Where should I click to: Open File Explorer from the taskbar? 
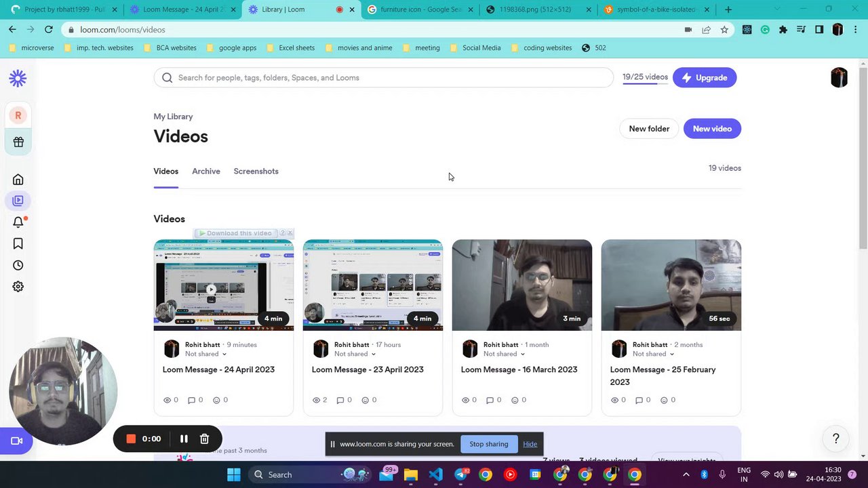[x=411, y=475]
